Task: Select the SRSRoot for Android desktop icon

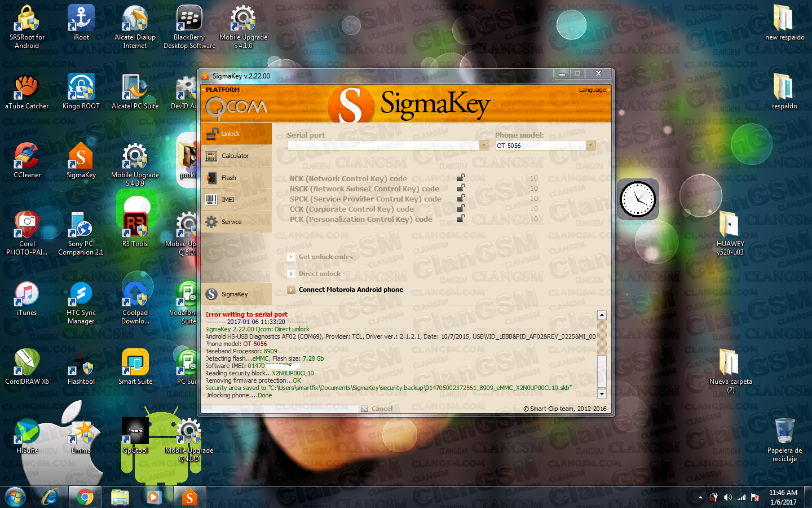Action: (27, 27)
